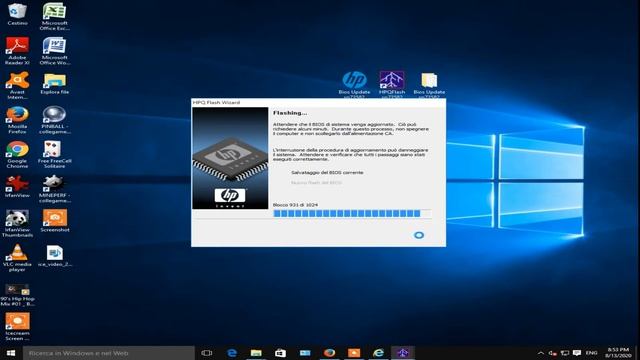Open the Esplora file desktop shortcut

click(x=54, y=84)
